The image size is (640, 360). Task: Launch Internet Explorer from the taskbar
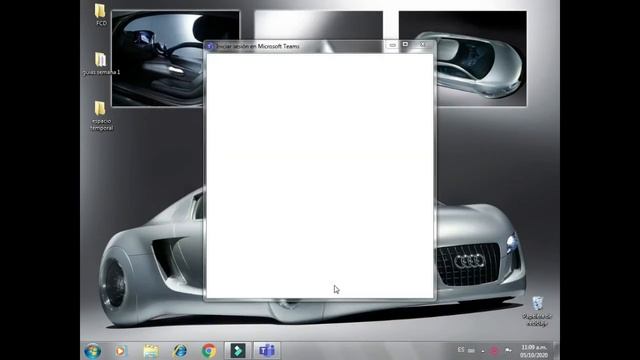click(x=180, y=351)
